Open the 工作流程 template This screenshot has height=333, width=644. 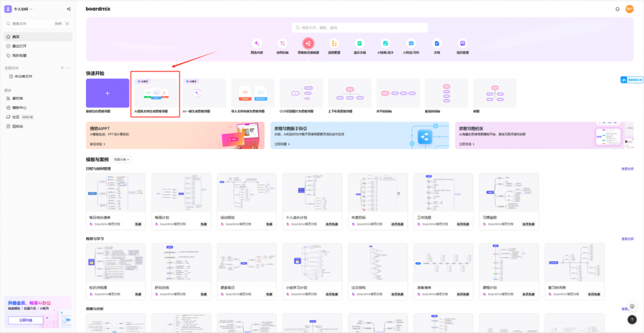[443, 201]
